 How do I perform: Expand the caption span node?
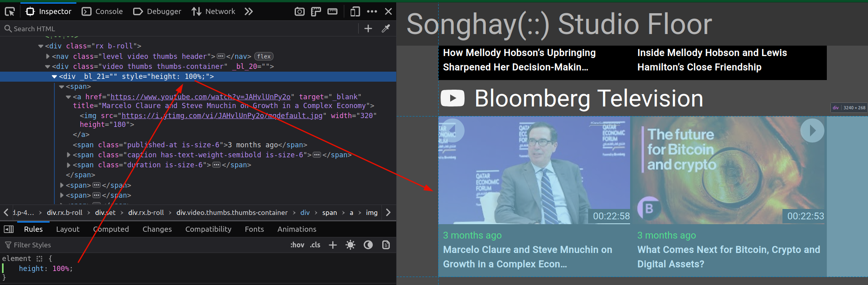[68, 155]
